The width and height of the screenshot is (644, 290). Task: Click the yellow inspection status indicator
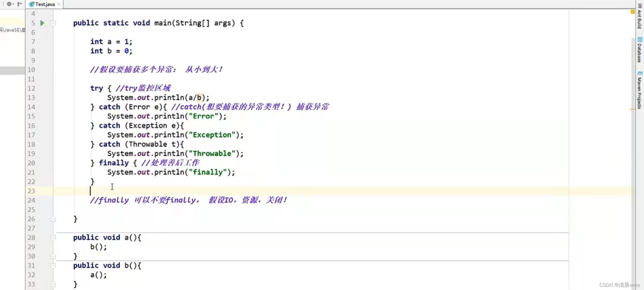(x=632, y=12)
